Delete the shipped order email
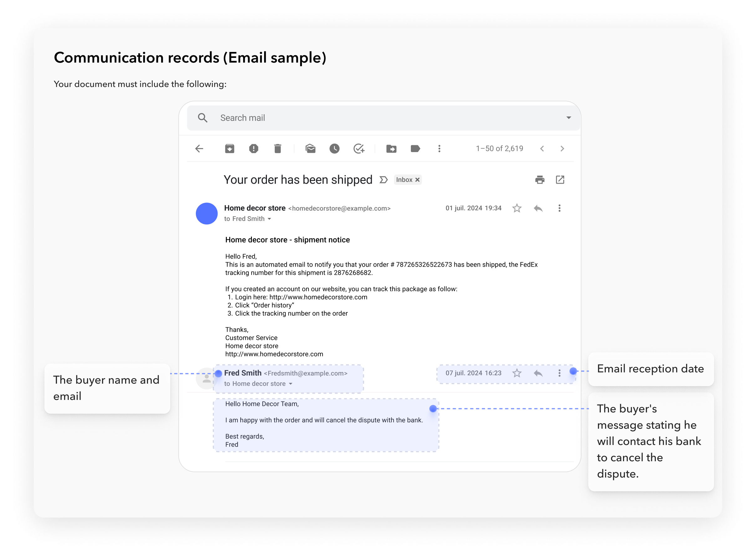Image resolution: width=756 pixels, height=557 pixels. click(278, 148)
